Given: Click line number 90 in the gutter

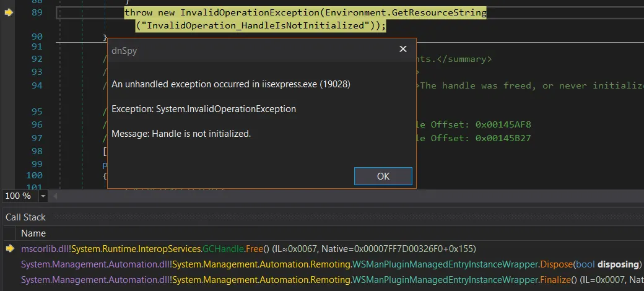Looking at the screenshot, I should click(x=37, y=37).
